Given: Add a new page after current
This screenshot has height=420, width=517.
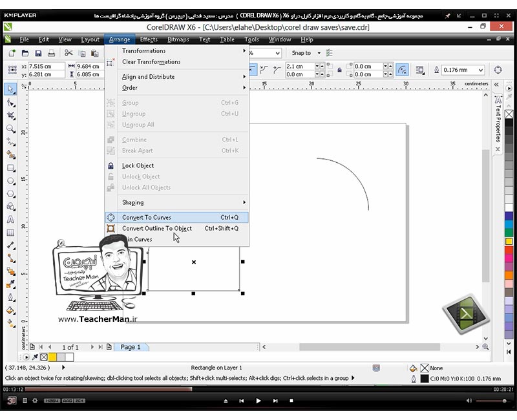Looking at the screenshot, I should tap(109, 347).
